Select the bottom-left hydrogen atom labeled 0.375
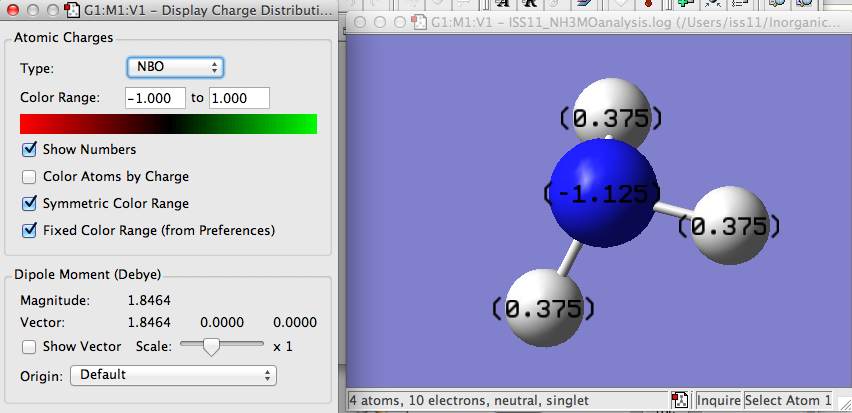This screenshot has width=852, height=413. tap(544, 308)
